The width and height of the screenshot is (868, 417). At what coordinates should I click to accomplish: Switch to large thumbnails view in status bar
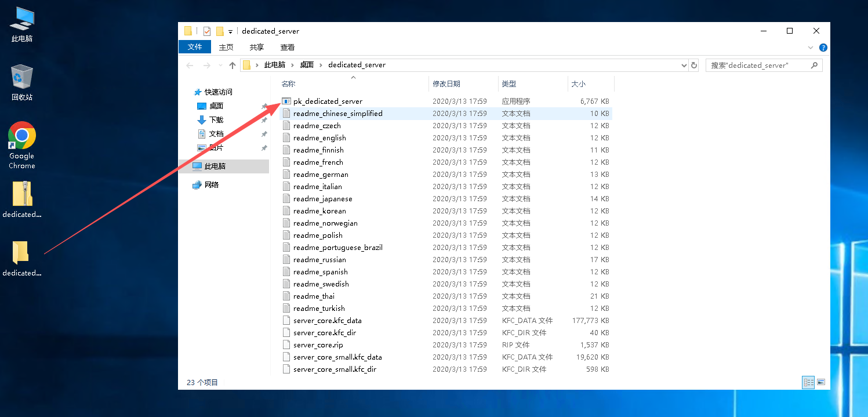(x=820, y=382)
